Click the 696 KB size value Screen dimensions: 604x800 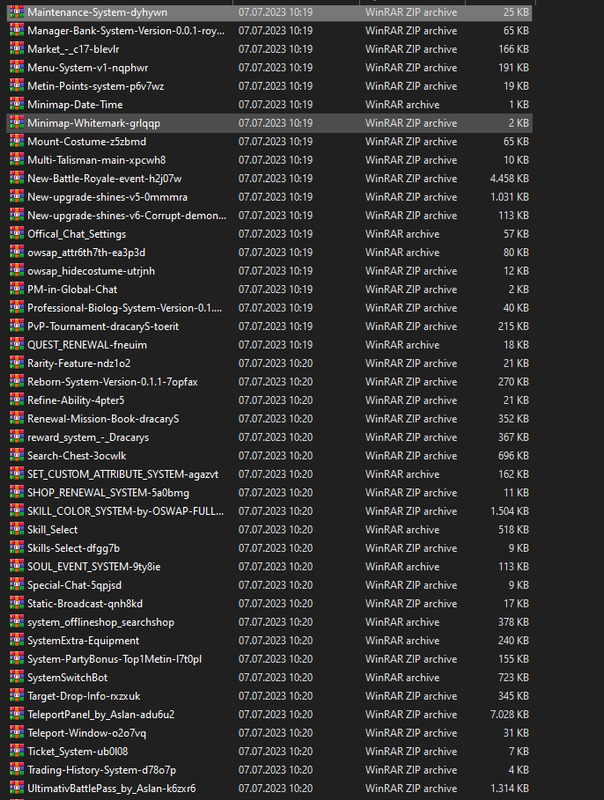pos(513,456)
